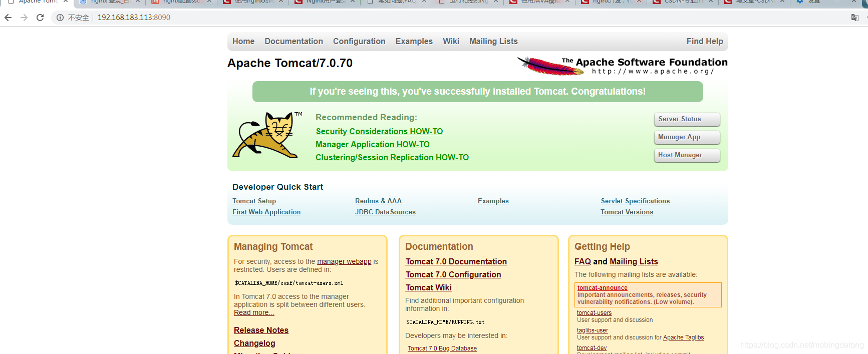Open the tomcat-users mailing list link
Viewport: 868px width, 354px height.
[x=594, y=313]
